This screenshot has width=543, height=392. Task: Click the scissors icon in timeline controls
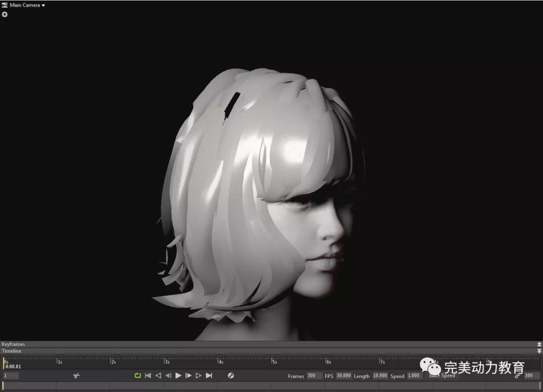[76, 375]
